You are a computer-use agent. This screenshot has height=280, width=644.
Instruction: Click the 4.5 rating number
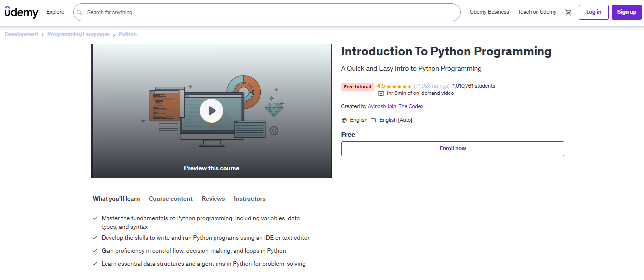coord(381,86)
